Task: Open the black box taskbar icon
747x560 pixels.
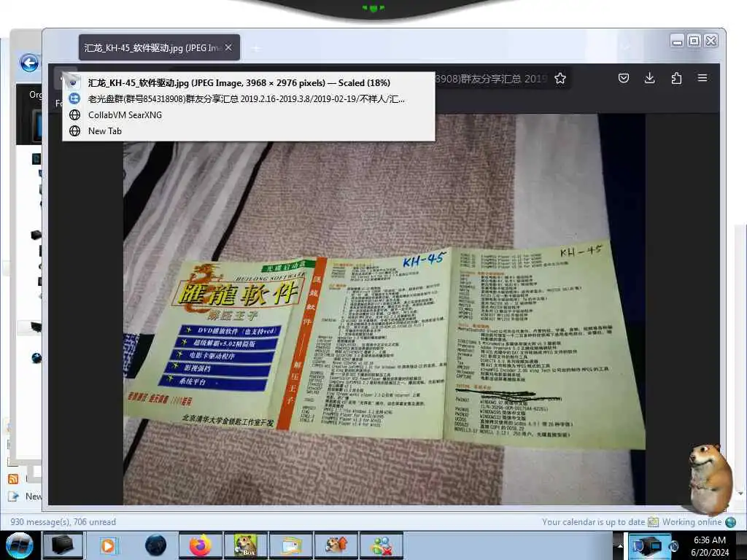Action: point(63,545)
